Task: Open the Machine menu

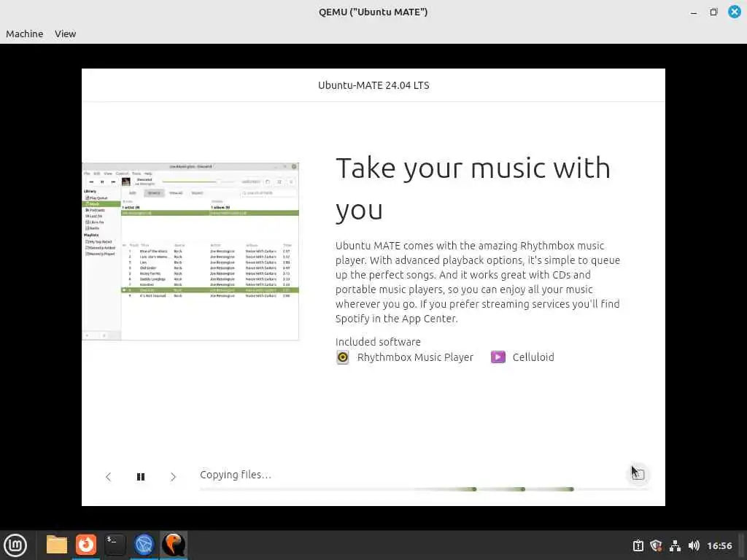Action: pos(24,34)
